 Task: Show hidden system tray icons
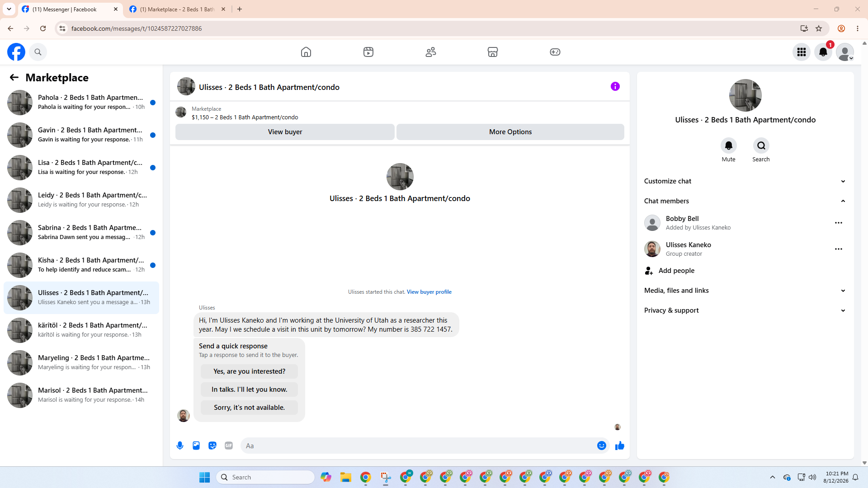click(773, 477)
